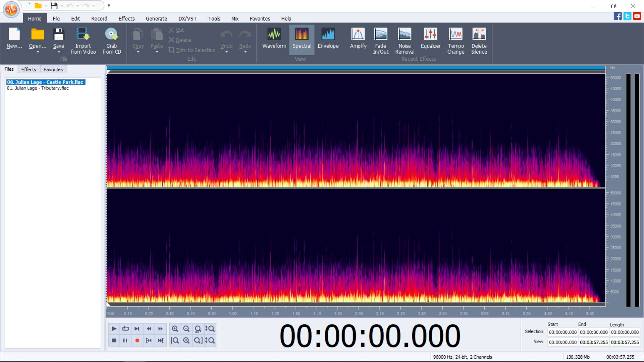
Task: Apply Fade In/Out effect
Action: (381, 41)
